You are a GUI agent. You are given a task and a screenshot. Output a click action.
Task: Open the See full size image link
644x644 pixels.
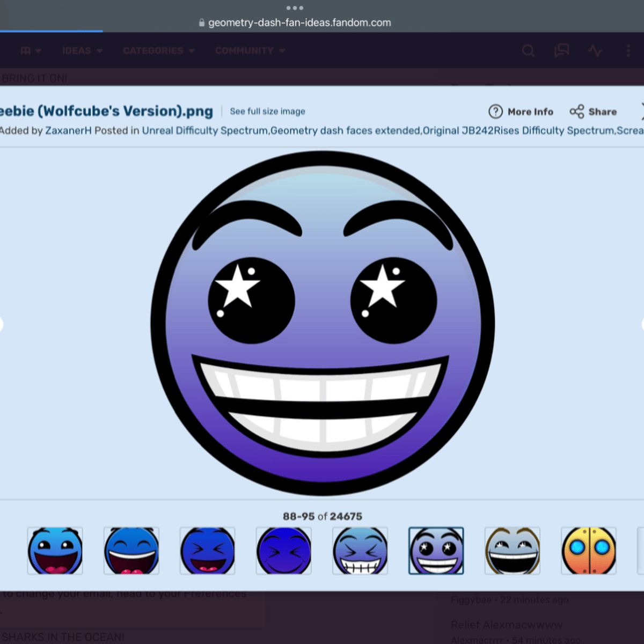pyautogui.click(x=267, y=112)
